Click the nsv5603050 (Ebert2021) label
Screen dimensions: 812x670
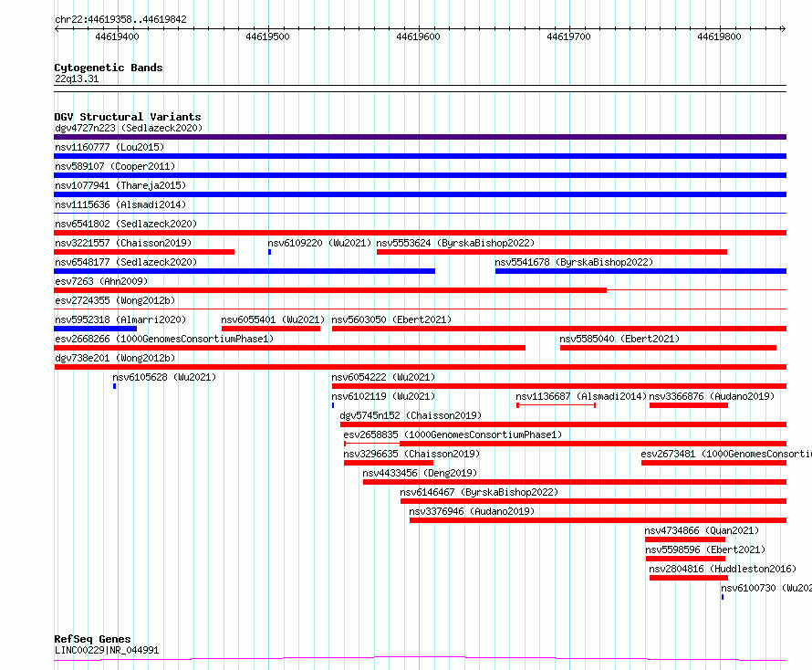point(391,319)
